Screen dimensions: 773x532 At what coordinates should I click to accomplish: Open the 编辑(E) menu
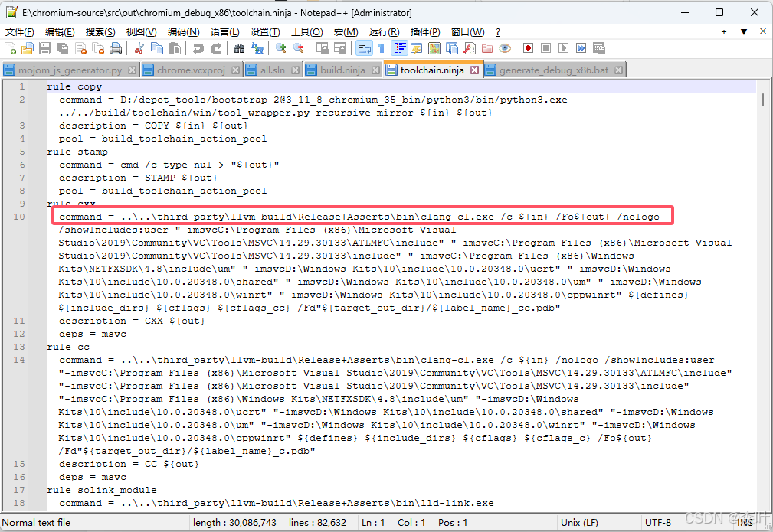click(60, 32)
